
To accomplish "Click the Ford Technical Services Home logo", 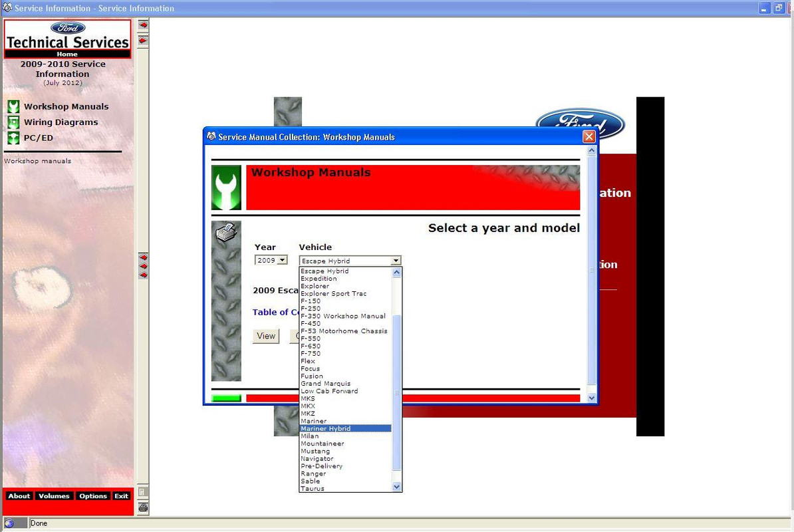I will pos(67,39).
